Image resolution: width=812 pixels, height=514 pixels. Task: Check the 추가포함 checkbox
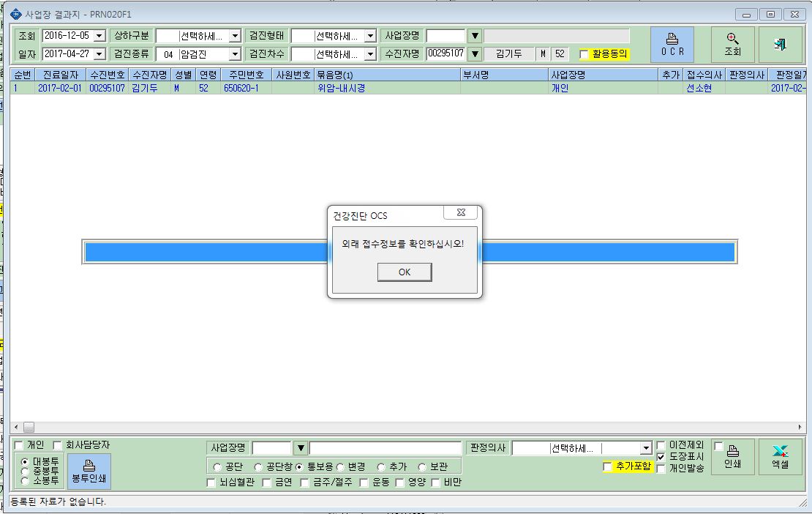(607, 467)
